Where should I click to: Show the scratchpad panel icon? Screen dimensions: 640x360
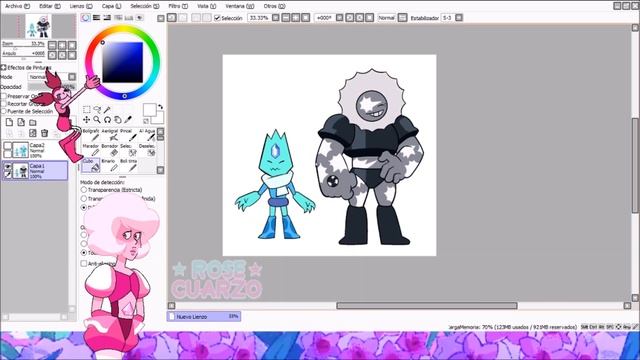coord(140,18)
